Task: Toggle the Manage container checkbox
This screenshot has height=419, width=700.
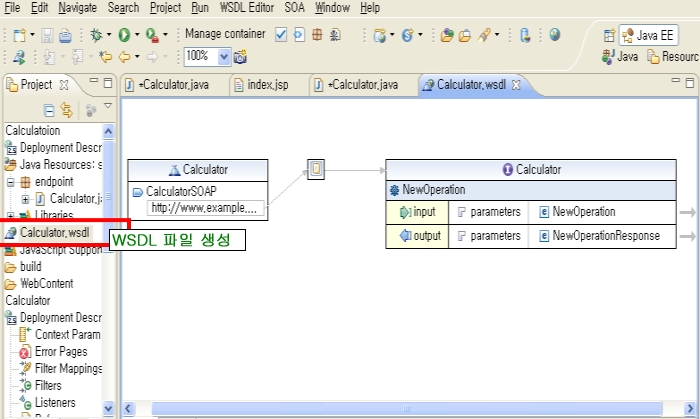Action: tap(281, 35)
